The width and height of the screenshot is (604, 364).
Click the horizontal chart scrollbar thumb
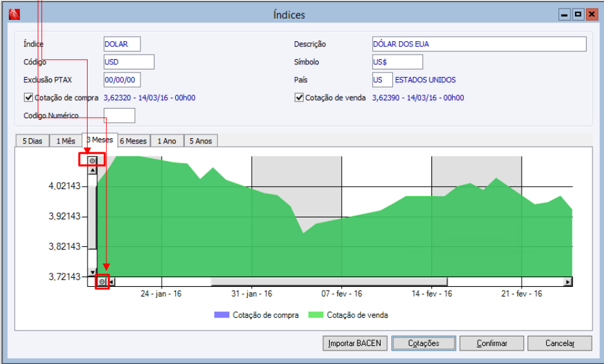click(x=329, y=282)
